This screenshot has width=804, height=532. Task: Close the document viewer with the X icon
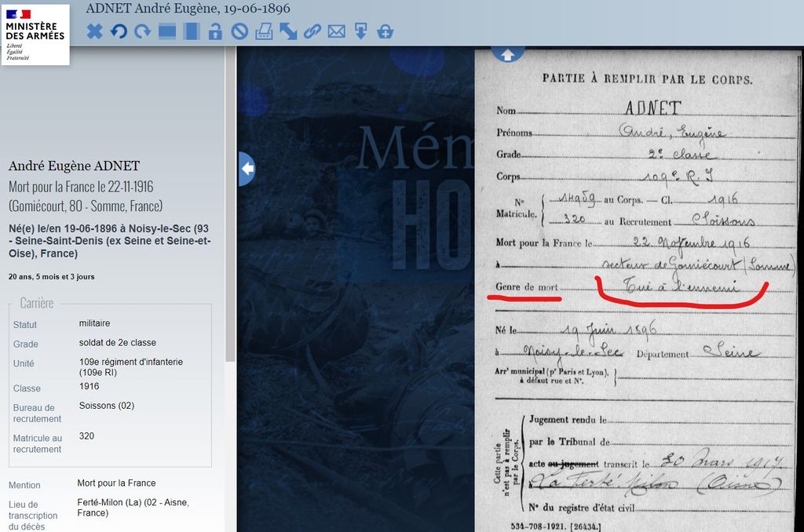click(94, 31)
